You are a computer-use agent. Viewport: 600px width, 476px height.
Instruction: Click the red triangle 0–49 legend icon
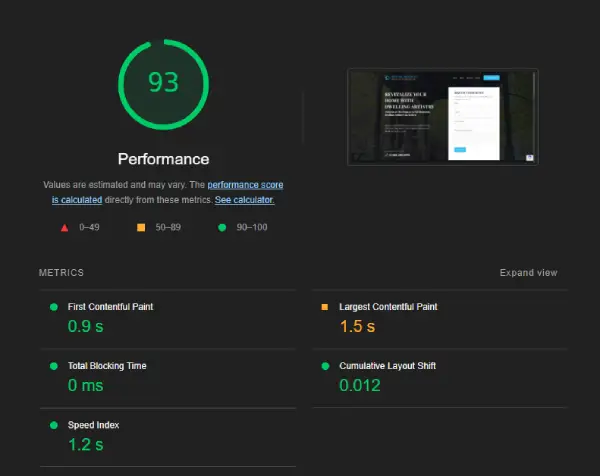click(64, 227)
